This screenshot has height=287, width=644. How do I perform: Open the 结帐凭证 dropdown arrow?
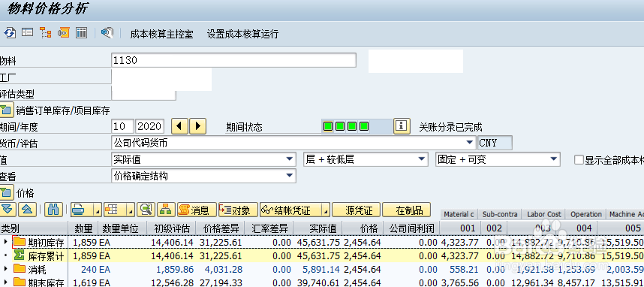tap(326, 210)
